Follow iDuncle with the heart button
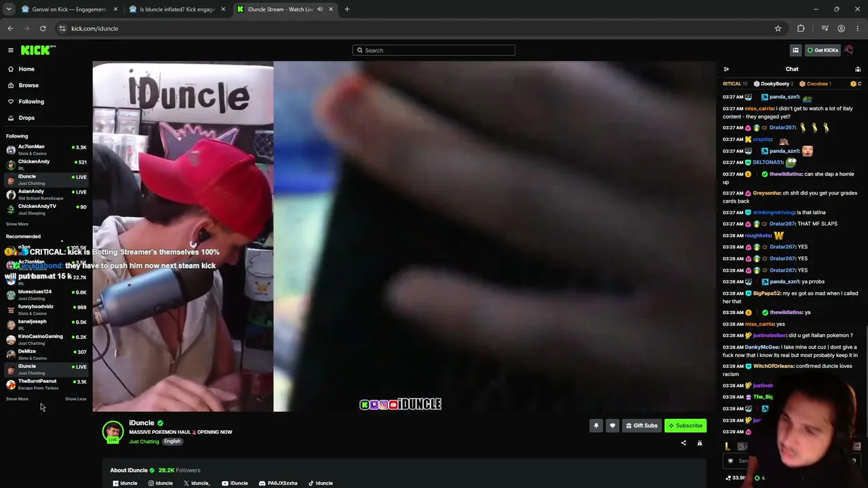This screenshot has height=488, width=868. pyautogui.click(x=612, y=426)
